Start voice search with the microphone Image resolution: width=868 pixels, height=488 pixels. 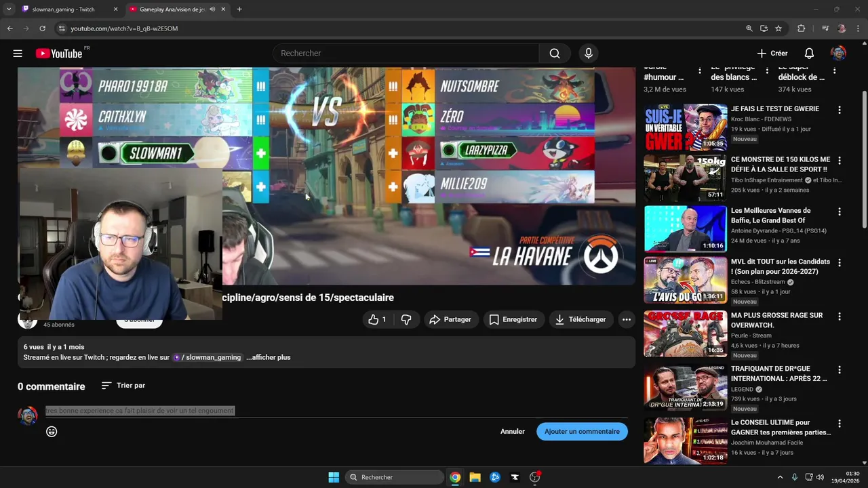[588, 54]
